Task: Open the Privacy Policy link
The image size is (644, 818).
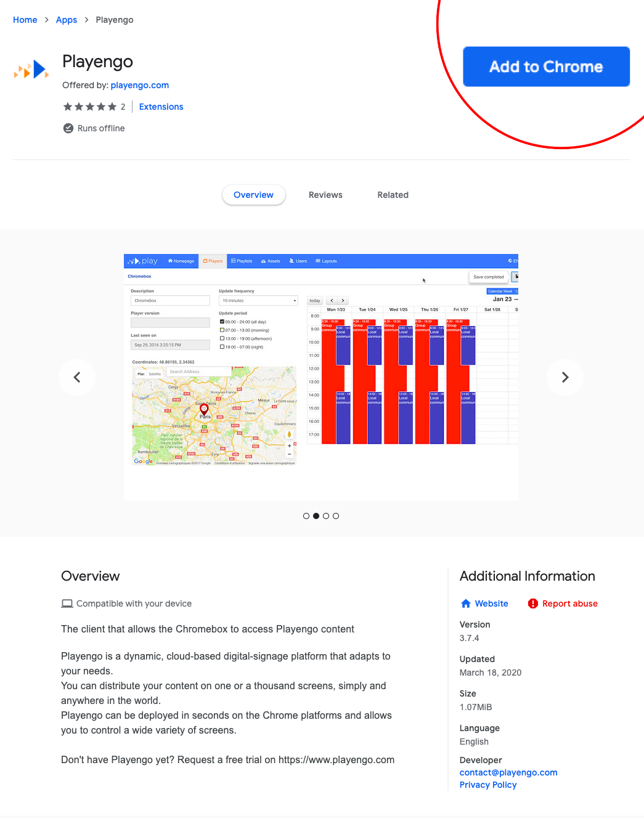Action: pyautogui.click(x=488, y=785)
